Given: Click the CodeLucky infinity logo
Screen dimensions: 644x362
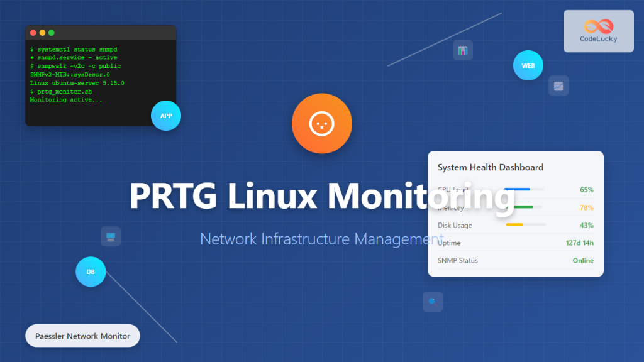Looking at the screenshot, I should 598,26.
